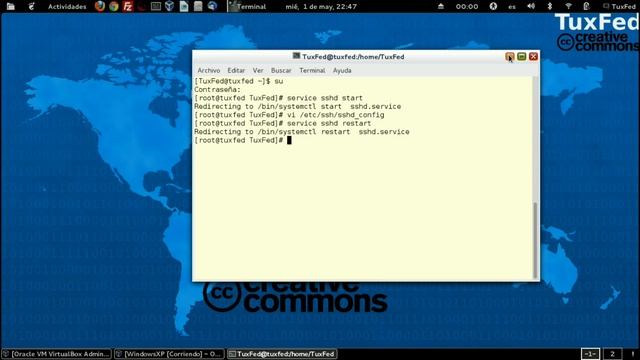
Task: Open the Terminal application menu in top panel
Action: [247, 7]
